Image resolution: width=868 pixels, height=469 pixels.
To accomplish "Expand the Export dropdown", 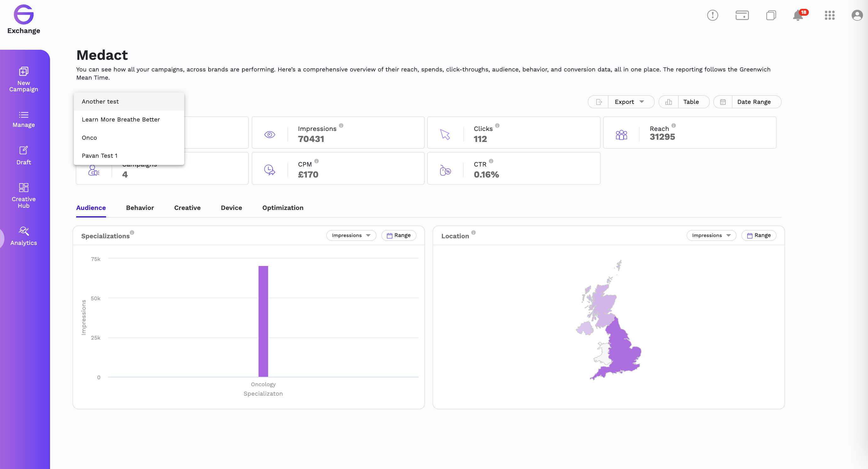I will click(x=629, y=102).
